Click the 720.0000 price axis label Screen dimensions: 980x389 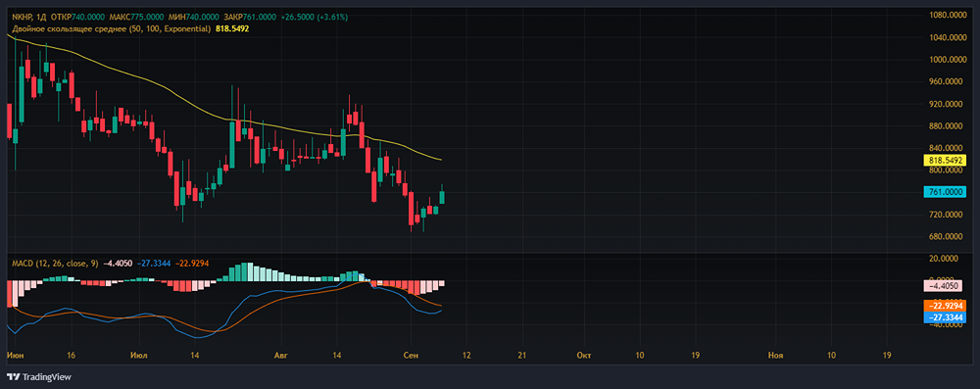coord(945,216)
